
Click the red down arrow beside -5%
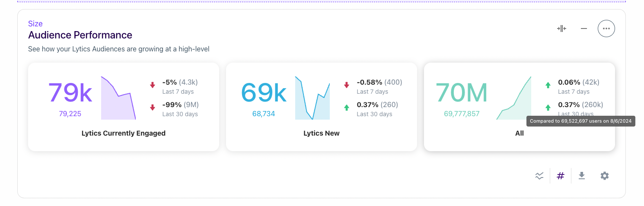[152, 86]
